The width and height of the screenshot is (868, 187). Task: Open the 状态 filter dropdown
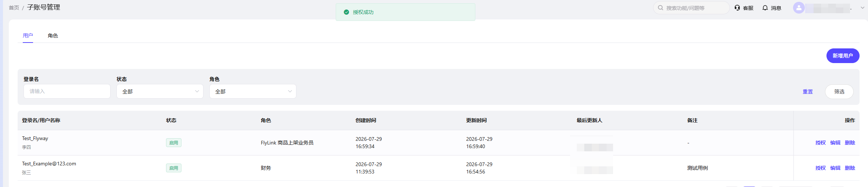point(160,91)
